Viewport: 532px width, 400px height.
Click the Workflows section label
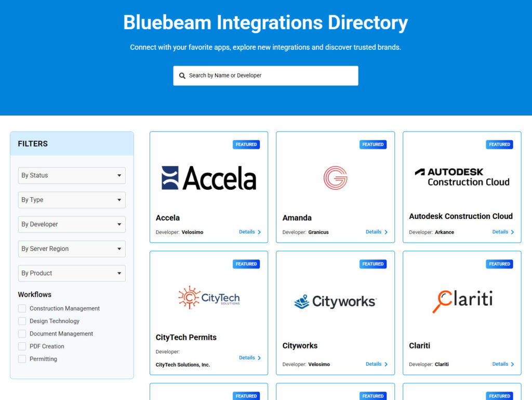pyautogui.click(x=35, y=295)
